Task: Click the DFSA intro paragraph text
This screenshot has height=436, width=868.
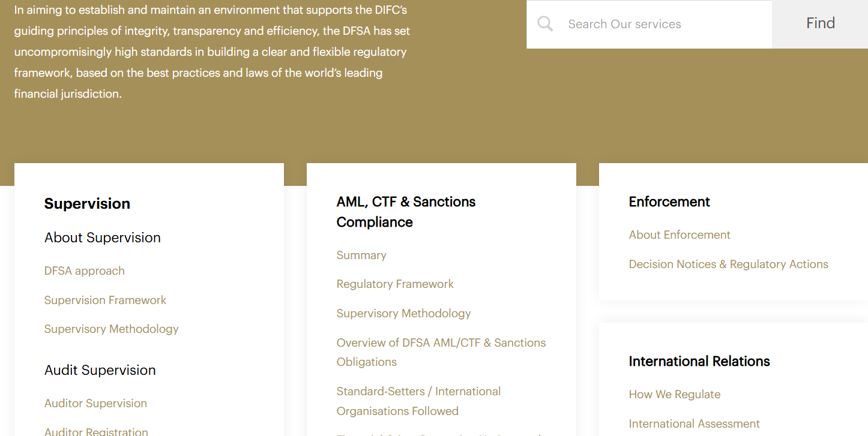Action: pos(212,52)
